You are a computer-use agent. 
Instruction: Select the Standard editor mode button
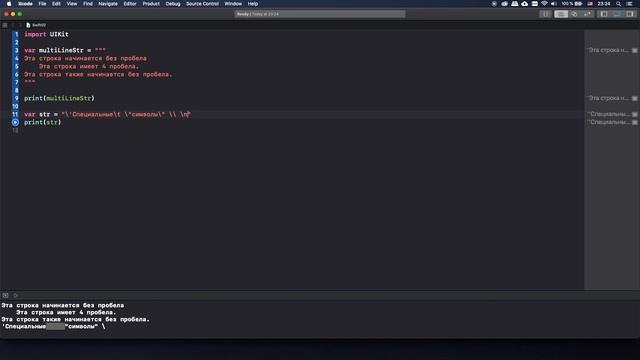(x=561, y=14)
